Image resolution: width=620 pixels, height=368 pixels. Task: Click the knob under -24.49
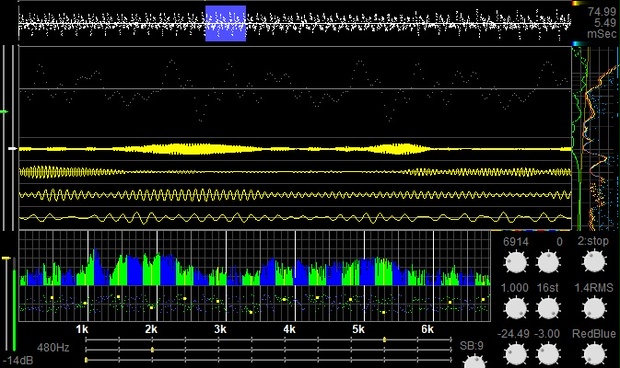click(x=516, y=354)
